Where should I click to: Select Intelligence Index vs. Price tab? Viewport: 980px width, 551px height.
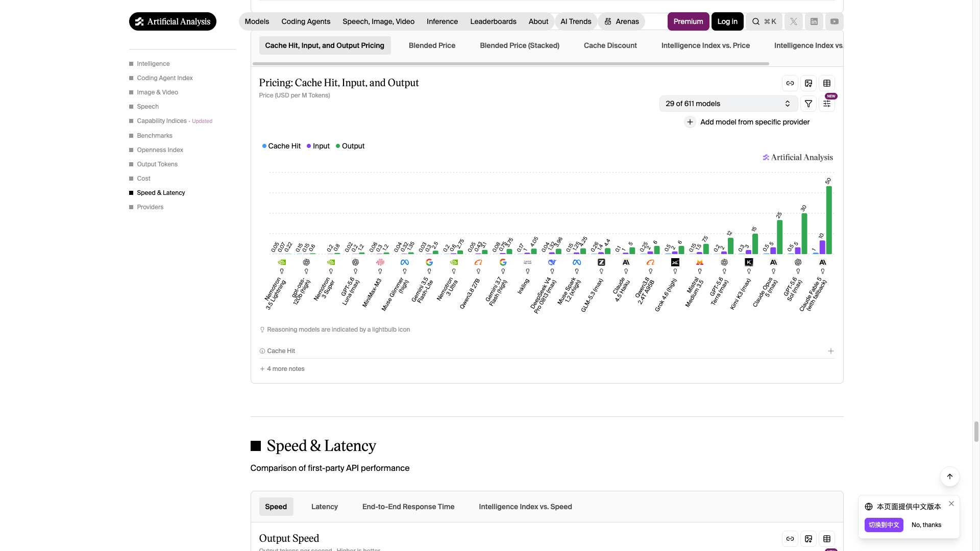[x=705, y=45]
